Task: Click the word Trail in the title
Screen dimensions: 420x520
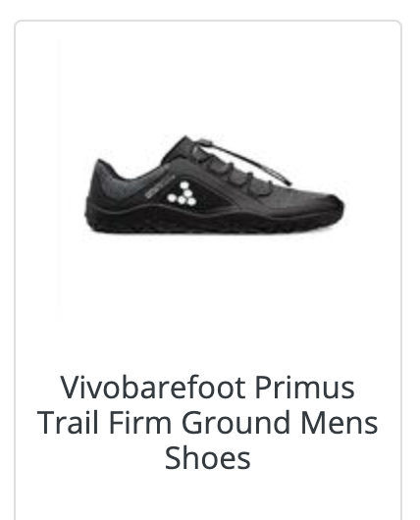Action: click(68, 423)
